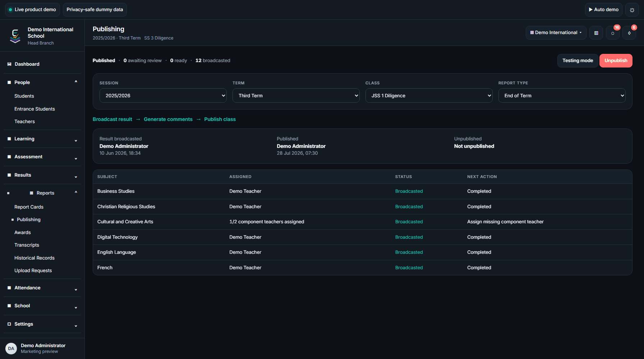Click the Privacy-safe dummy data pill
This screenshot has width=644, height=359.
pos(95,10)
